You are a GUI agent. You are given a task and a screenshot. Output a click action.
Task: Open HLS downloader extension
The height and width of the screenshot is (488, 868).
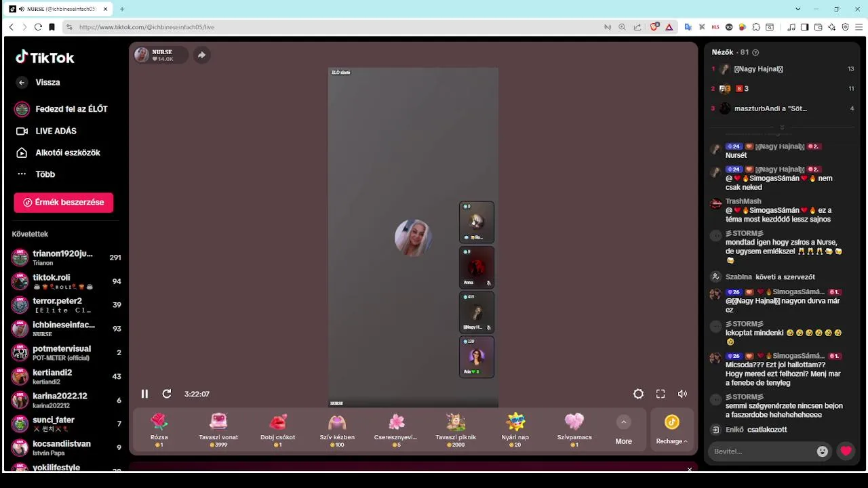coord(715,27)
